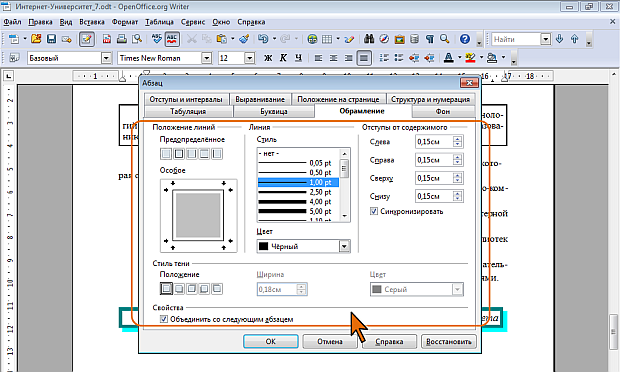Toggle Italic (К) formatting
This screenshot has width=620, height=372.
tap(283, 58)
